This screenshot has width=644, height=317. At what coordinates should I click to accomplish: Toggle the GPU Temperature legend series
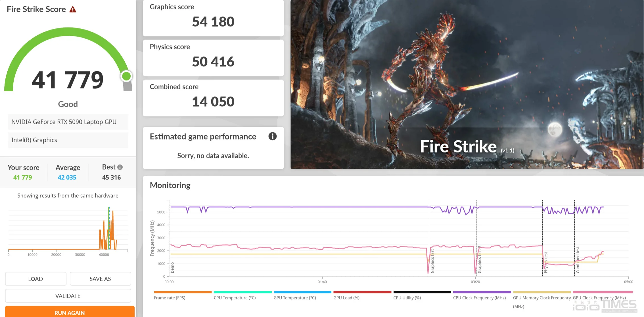point(295,298)
